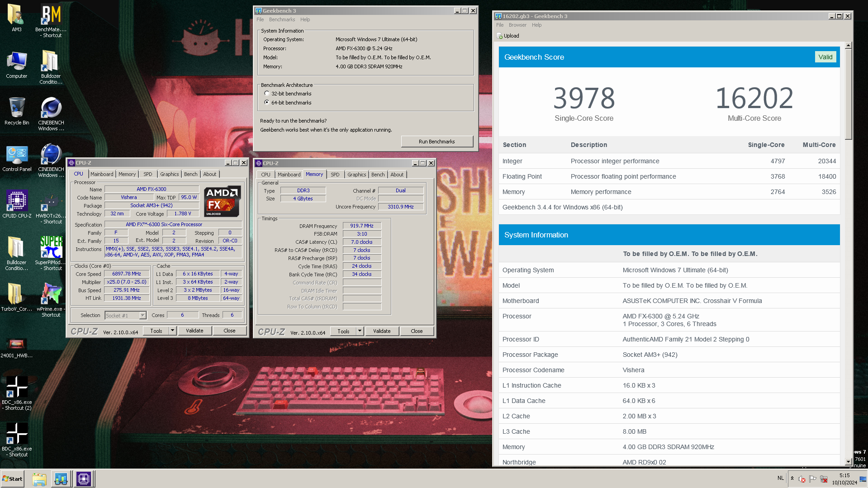Open the Start menu
Screen dimensions: 868x488
click(12, 479)
